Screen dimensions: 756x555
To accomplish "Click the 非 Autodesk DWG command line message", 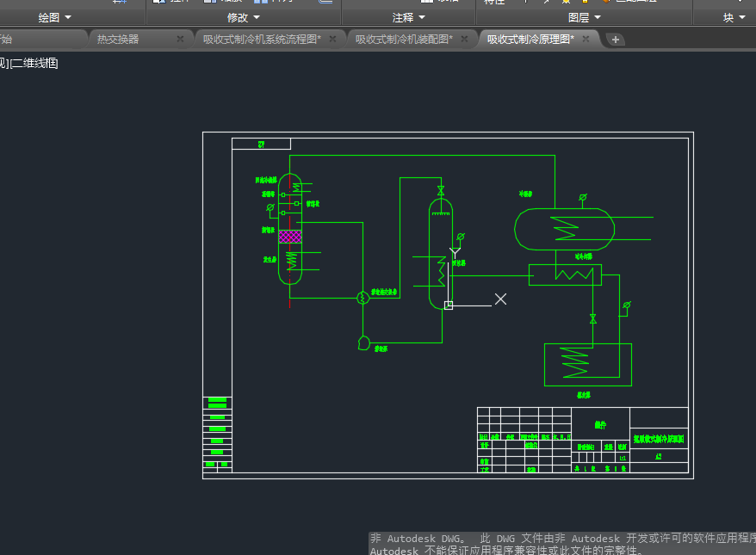I will pyautogui.click(x=562, y=544).
